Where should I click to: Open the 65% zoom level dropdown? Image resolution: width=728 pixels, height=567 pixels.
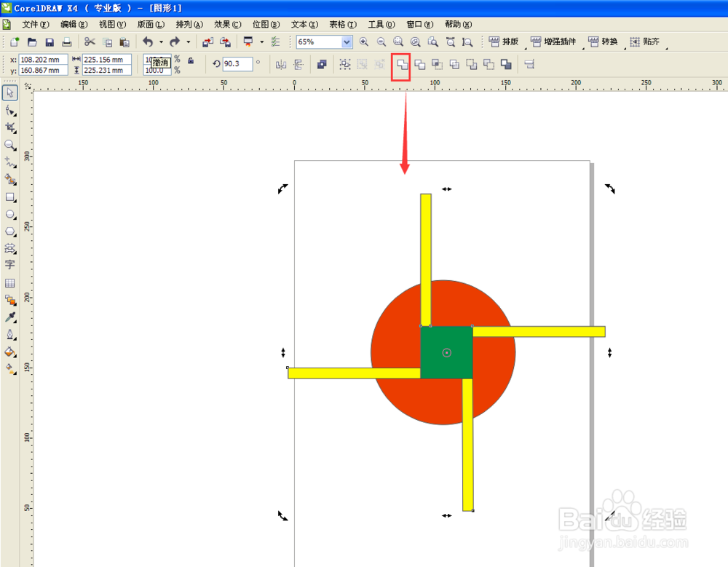(x=347, y=42)
